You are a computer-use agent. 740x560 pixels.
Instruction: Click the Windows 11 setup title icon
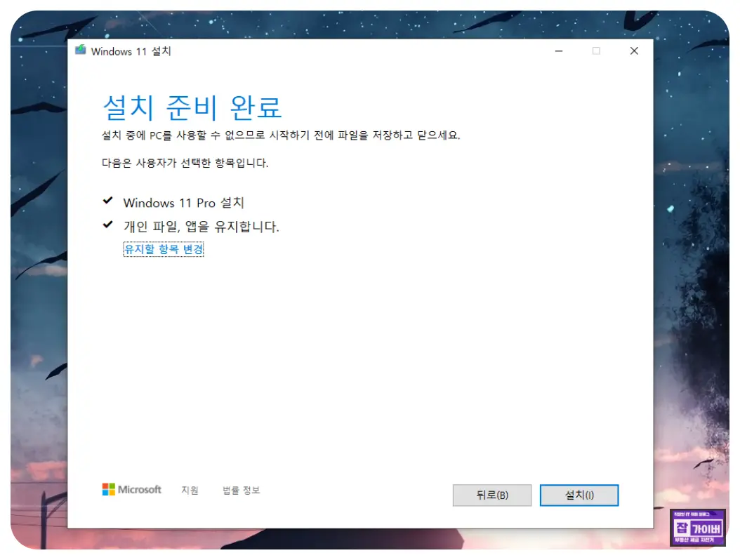[x=81, y=50]
